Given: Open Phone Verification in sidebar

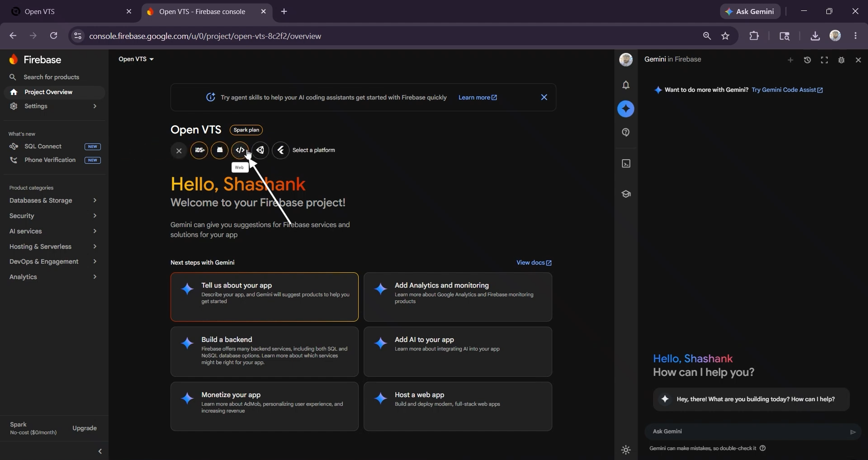Looking at the screenshot, I should coord(54,160).
